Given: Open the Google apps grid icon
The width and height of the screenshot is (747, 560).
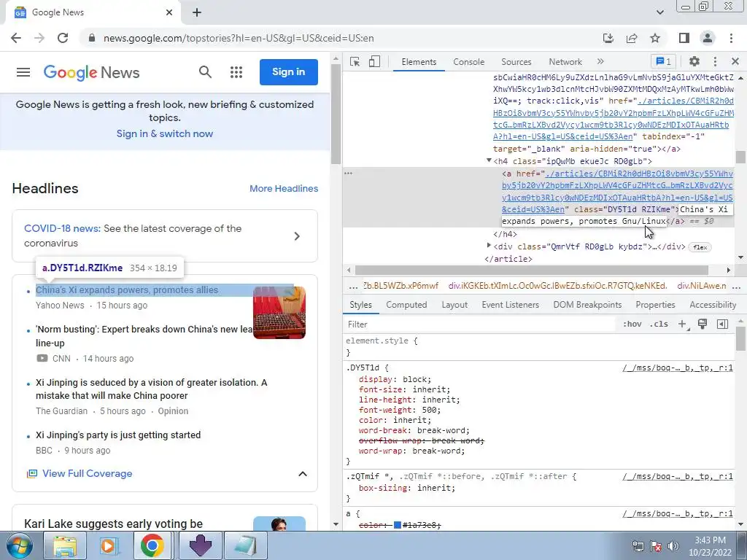Looking at the screenshot, I should point(236,72).
